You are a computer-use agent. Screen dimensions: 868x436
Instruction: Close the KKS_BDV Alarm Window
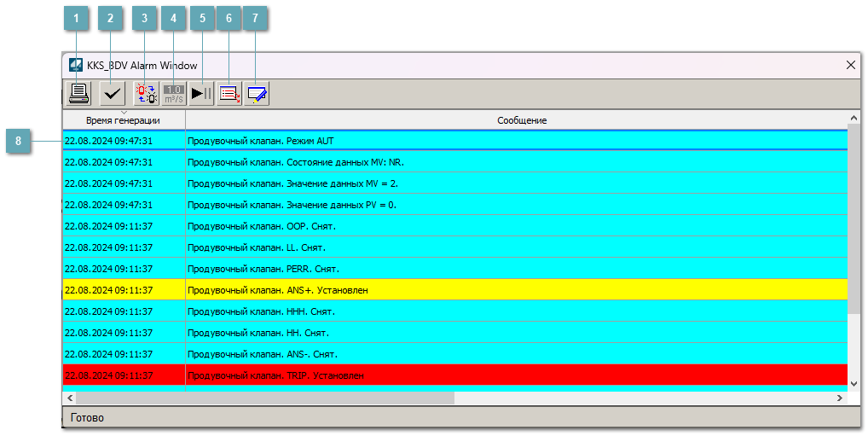(x=850, y=65)
